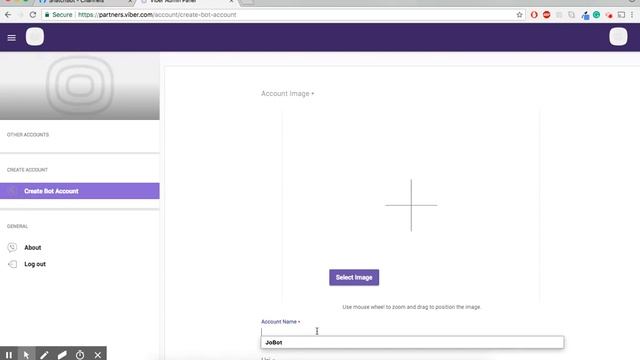Click the red Opera-style extension icon
The image size is (640, 360).
coord(534,15)
